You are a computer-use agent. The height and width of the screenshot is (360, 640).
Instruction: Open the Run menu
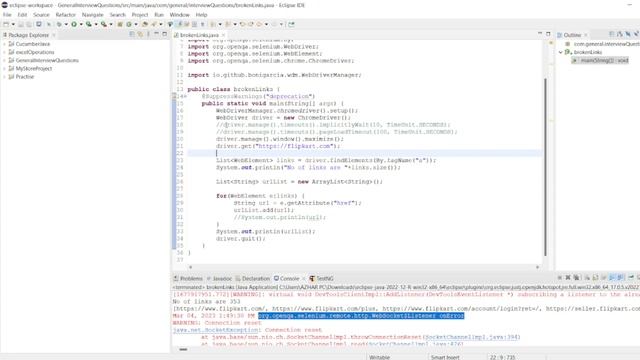[159, 15]
